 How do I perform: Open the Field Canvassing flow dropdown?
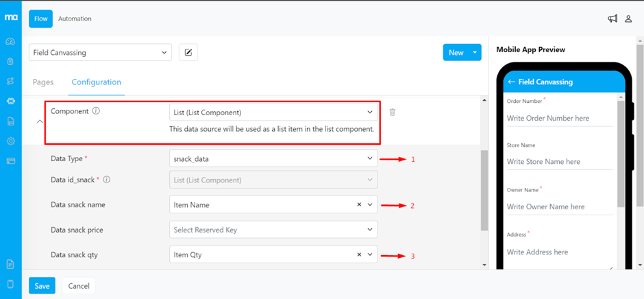point(100,53)
